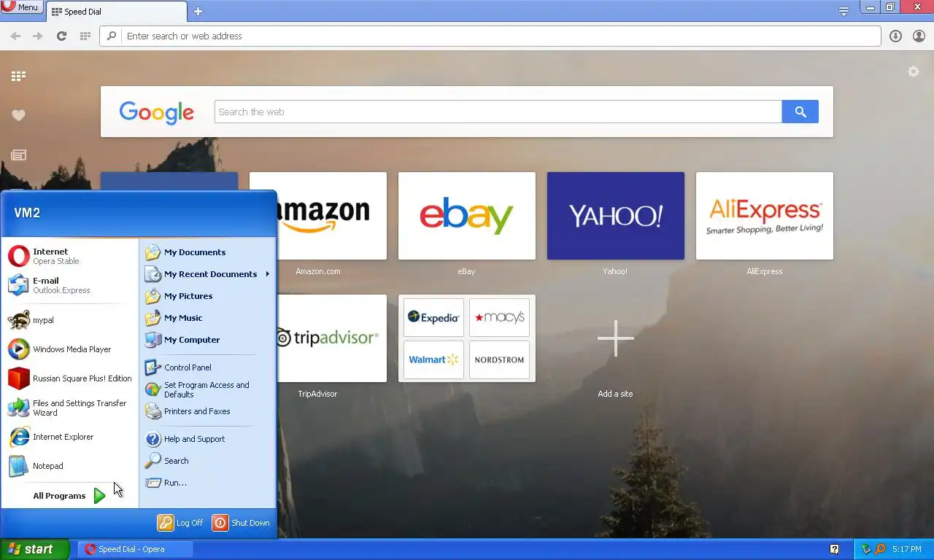
Task: Click Add a site plus tile
Action: click(616, 338)
